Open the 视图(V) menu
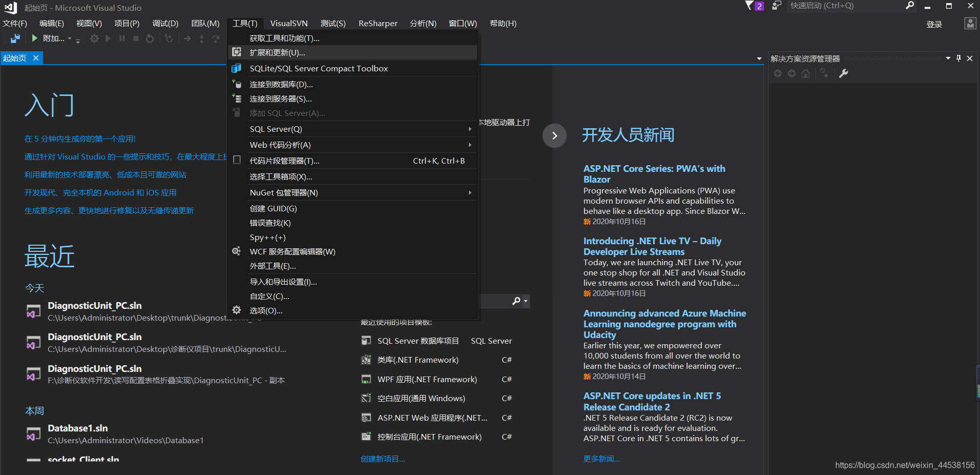This screenshot has height=475, width=980. tap(89, 23)
